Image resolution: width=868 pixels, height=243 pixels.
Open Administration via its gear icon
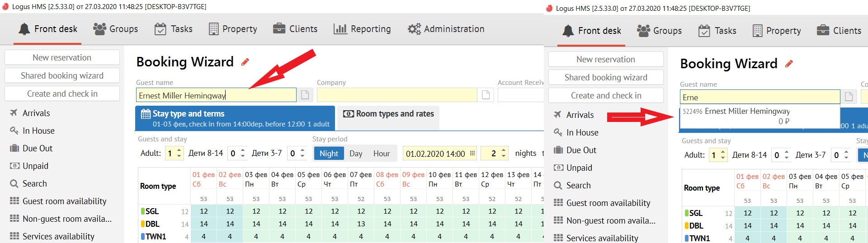click(x=414, y=29)
